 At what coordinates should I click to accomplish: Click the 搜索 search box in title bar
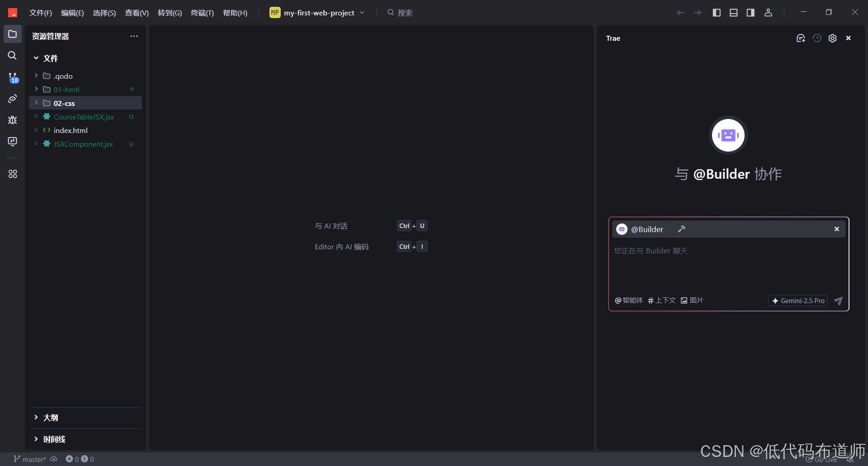click(400, 13)
